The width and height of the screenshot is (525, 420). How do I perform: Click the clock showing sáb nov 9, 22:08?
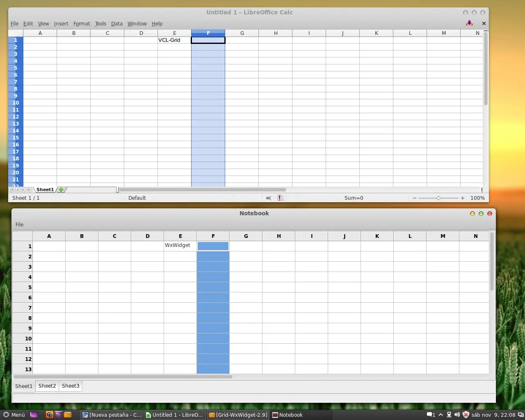click(x=493, y=415)
